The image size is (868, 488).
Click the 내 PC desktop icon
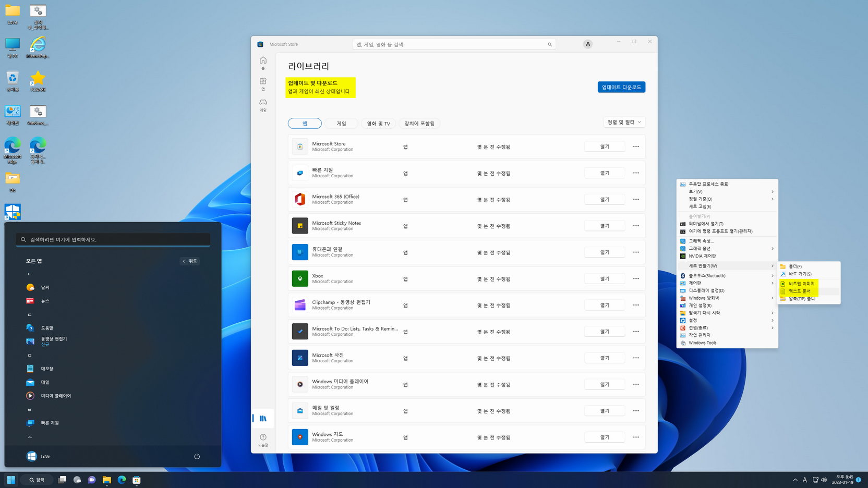(x=13, y=48)
